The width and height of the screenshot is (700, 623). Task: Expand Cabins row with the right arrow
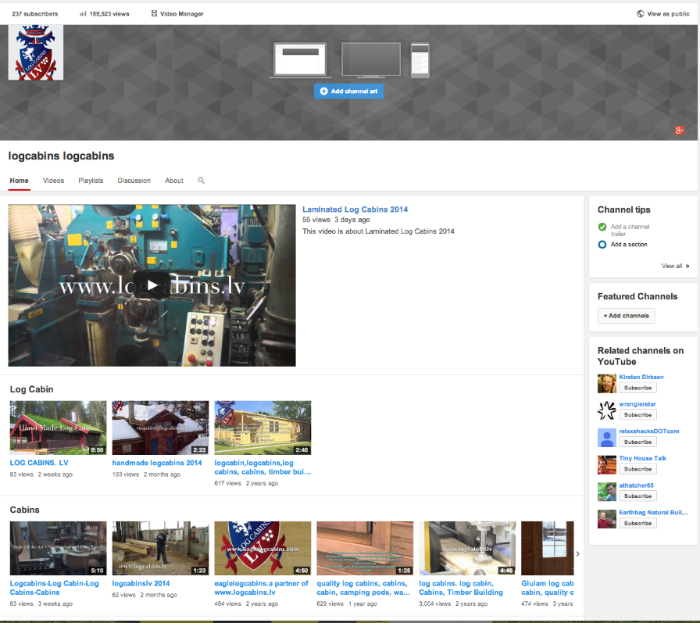click(x=578, y=553)
